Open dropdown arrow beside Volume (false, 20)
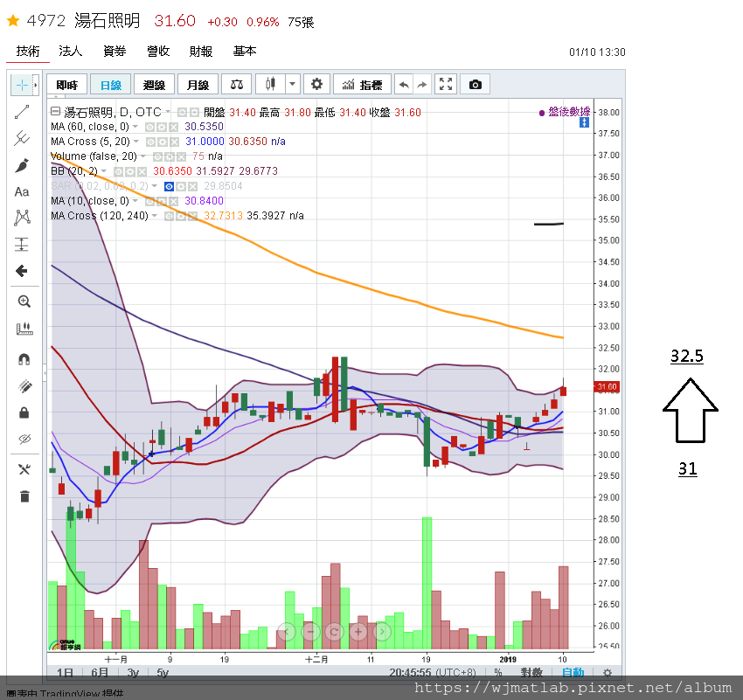Image resolution: width=743 pixels, height=700 pixels. tap(143, 156)
